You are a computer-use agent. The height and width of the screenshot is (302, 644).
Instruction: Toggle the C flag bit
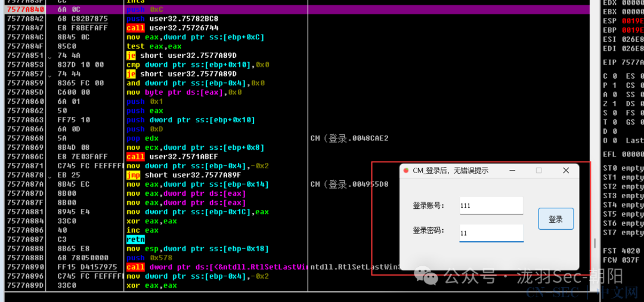(615, 76)
